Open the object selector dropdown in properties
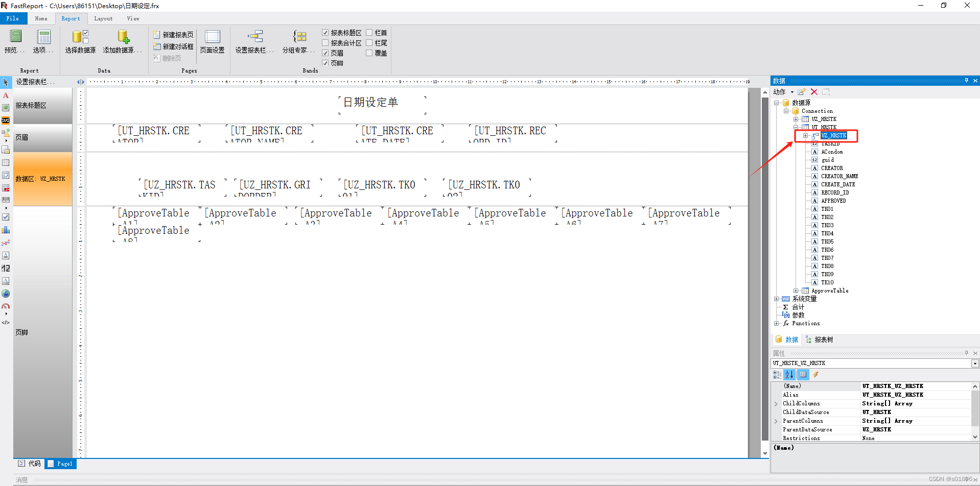The width and height of the screenshot is (980, 486). pos(975,363)
